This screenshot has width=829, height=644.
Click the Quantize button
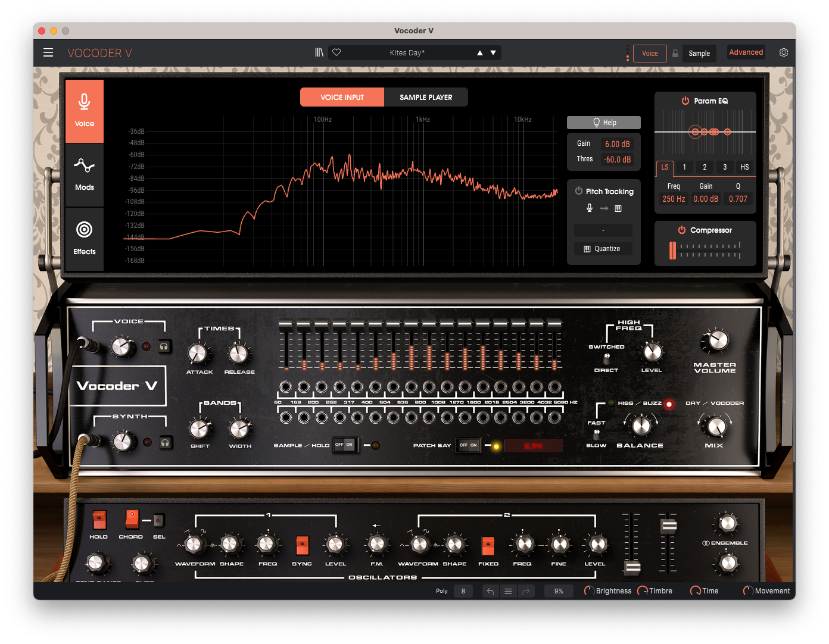(x=603, y=249)
